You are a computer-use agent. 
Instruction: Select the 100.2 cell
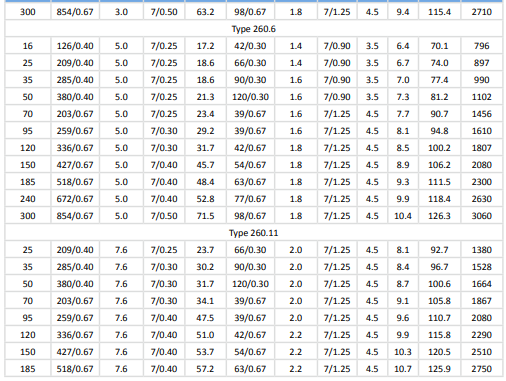(x=439, y=148)
